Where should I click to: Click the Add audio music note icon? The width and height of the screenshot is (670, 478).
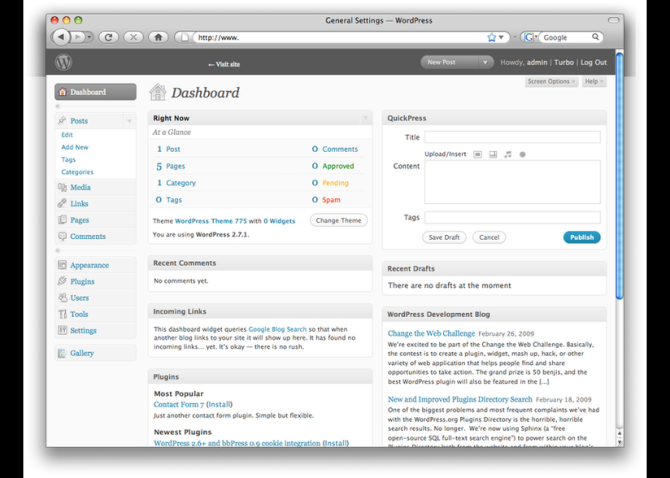(508, 154)
